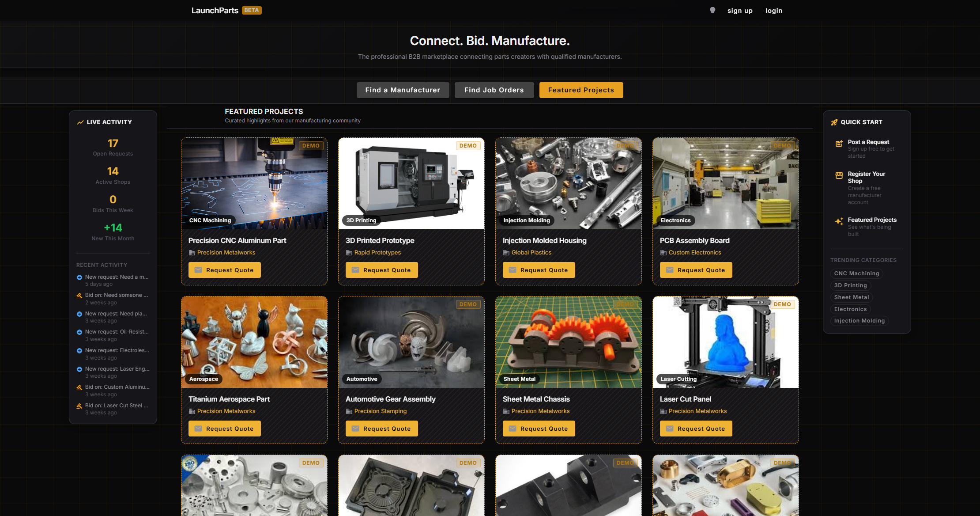This screenshot has width=980, height=516.
Task: Click the hammer bid icon in Recent Activity
Action: [79, 295]
